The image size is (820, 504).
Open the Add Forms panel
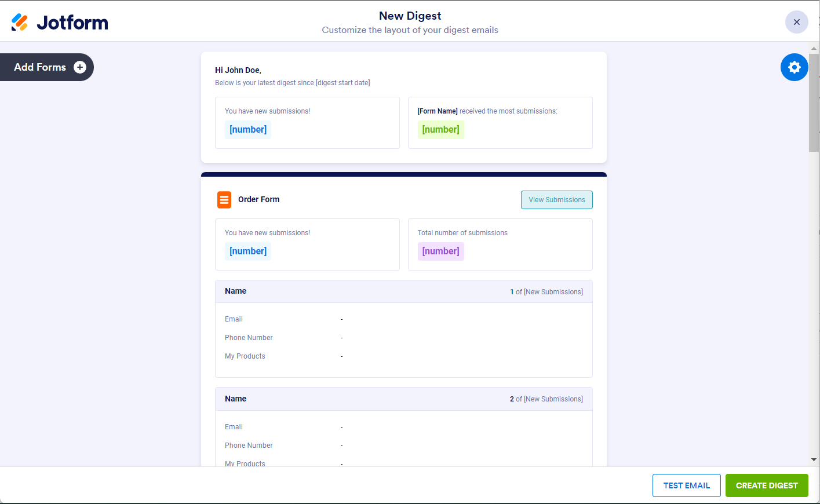pos(40,67)
